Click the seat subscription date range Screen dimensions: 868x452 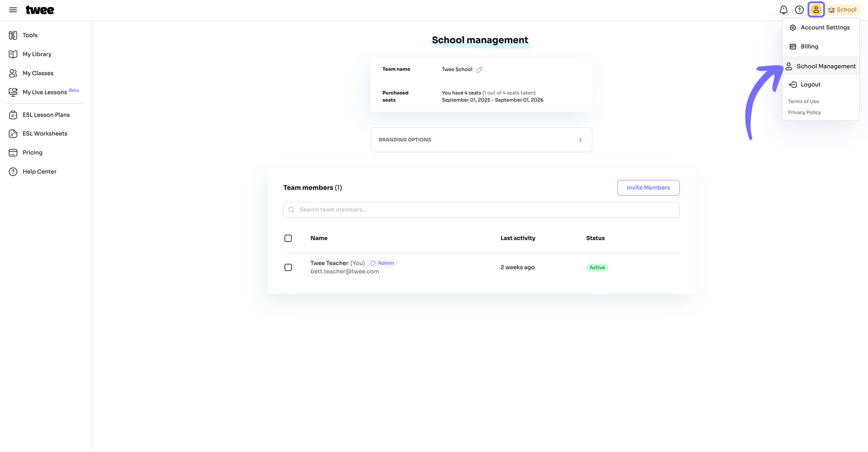(x=492, y=100)
